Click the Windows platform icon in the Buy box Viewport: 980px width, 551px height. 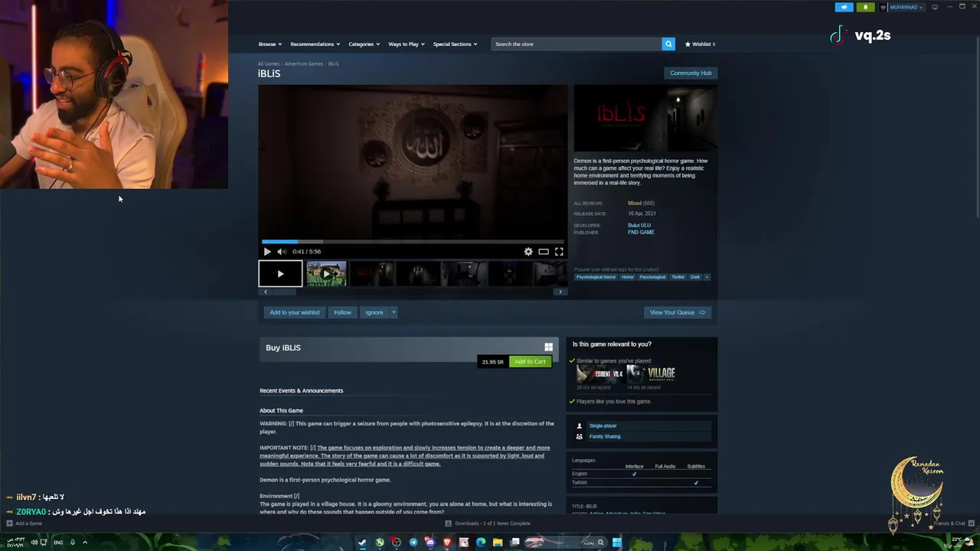pyautogui.click(x=548, y=347)
